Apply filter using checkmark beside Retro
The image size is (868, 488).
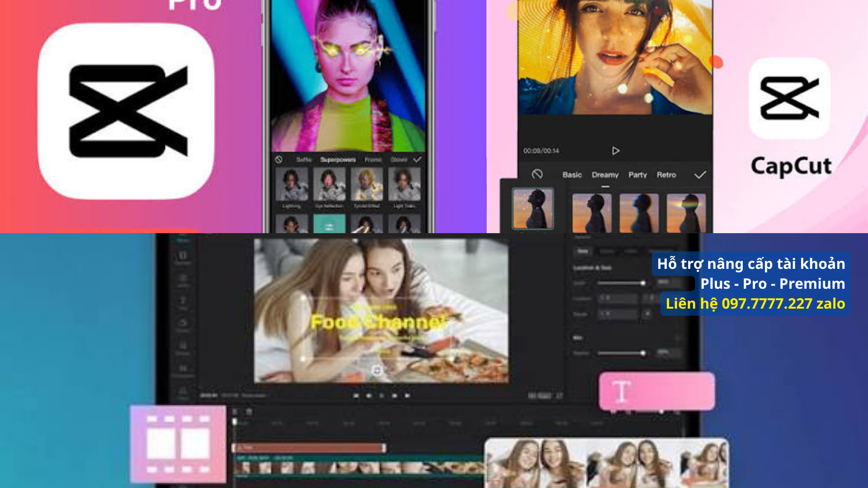[700, 175]
